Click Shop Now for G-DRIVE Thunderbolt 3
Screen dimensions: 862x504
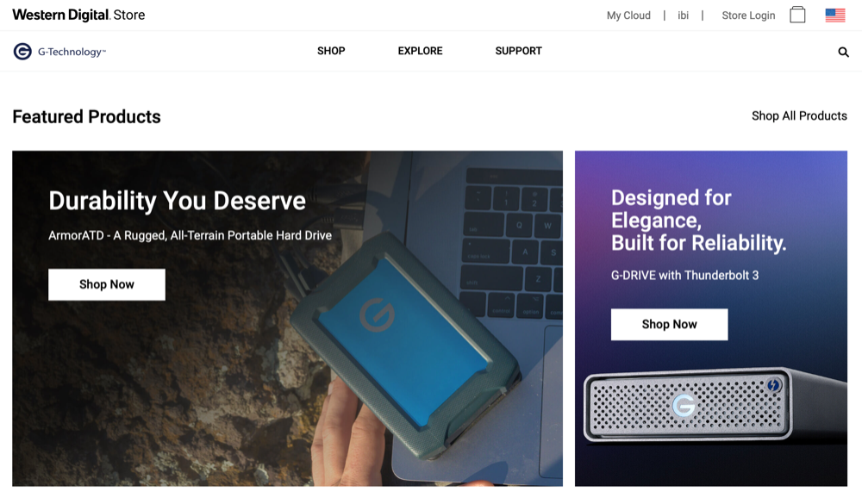[x=669, y=324]
